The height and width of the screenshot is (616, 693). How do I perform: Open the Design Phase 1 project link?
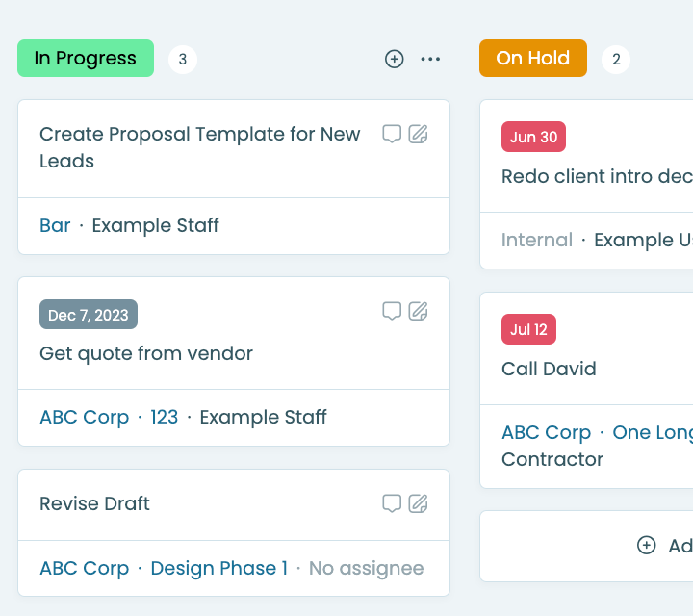click(219, 568)
